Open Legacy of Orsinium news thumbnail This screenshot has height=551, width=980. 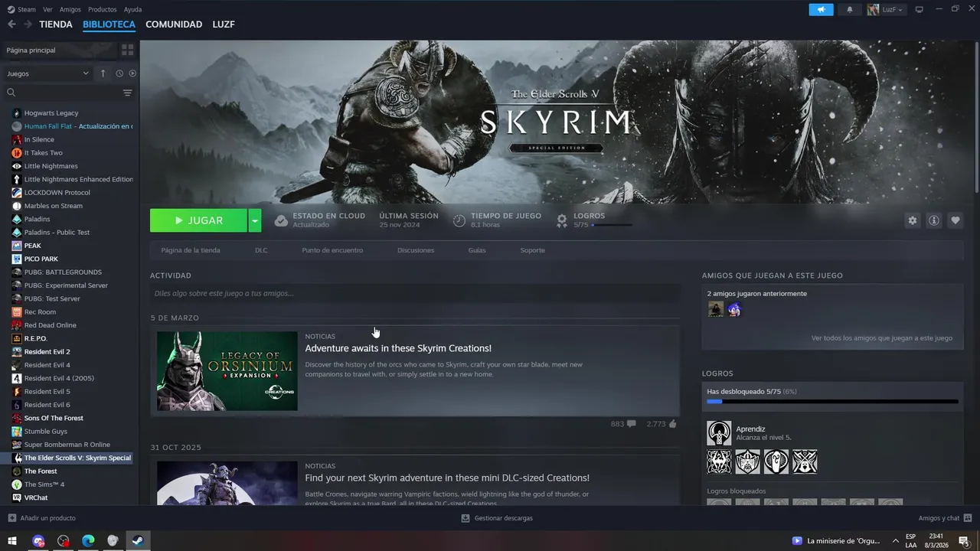[227, 371]
